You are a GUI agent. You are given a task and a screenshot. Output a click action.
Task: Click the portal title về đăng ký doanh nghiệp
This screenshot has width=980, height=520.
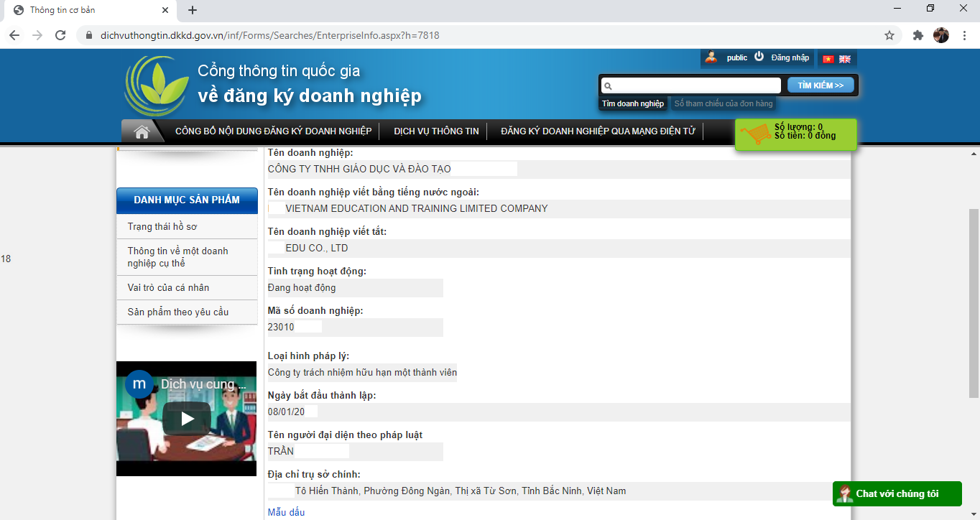pos(310,96)
